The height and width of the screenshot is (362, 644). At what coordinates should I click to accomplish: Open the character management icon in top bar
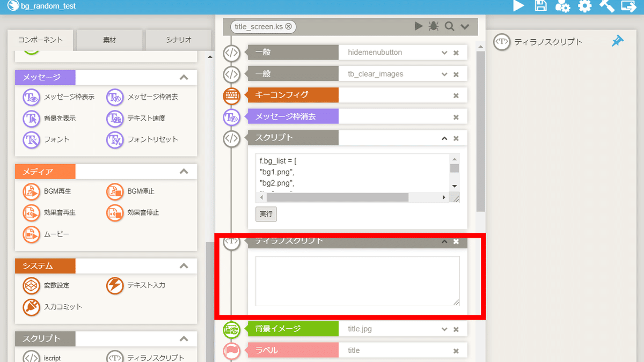coord(562,6)
